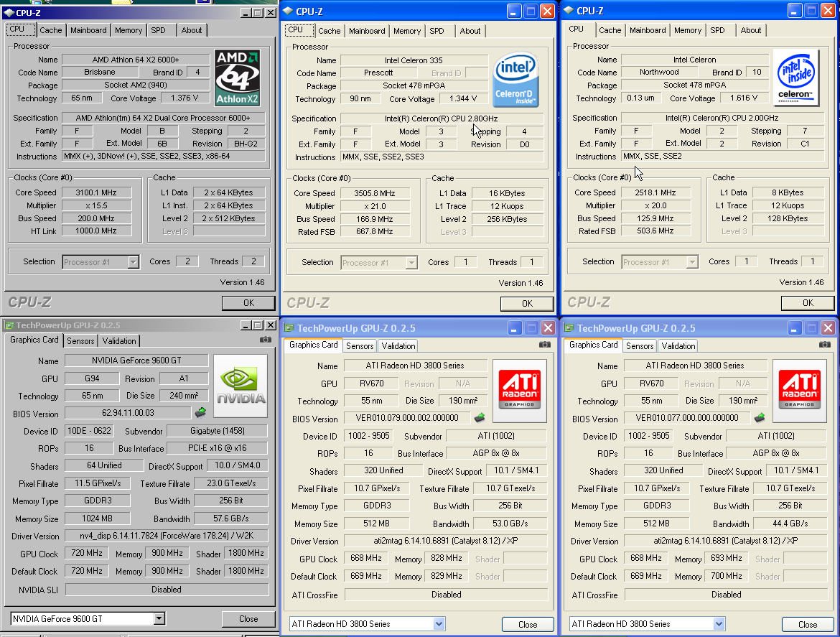Screen dimensions: 840x637
Task: Expand the Processor #1 selection in the Celeron 335 window
Action: [x=411, y=263]
